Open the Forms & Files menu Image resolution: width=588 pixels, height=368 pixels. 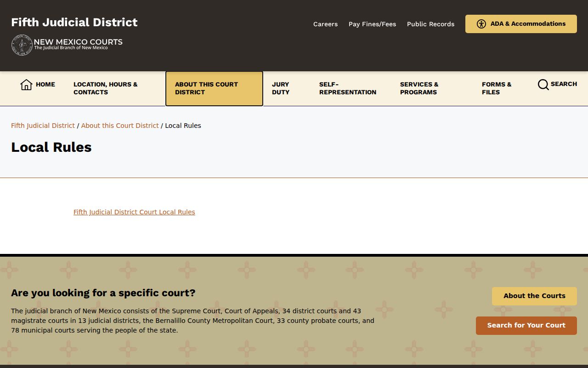(500, 88)
